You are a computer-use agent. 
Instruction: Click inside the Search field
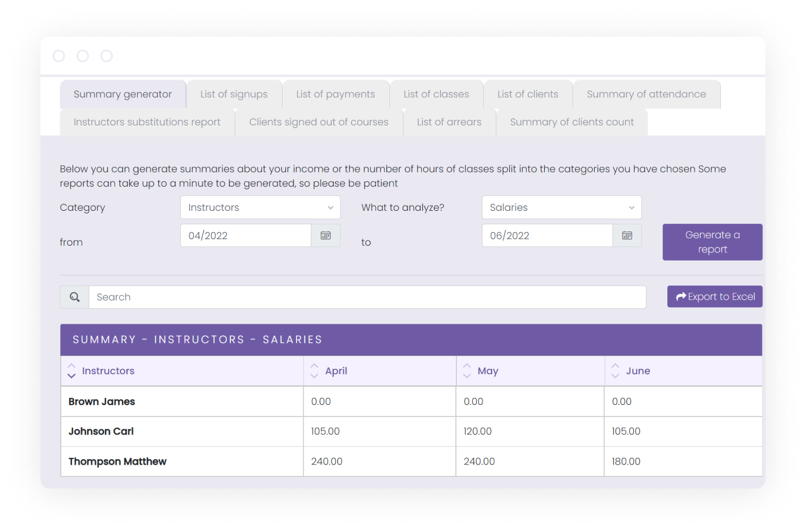[367, 297]
